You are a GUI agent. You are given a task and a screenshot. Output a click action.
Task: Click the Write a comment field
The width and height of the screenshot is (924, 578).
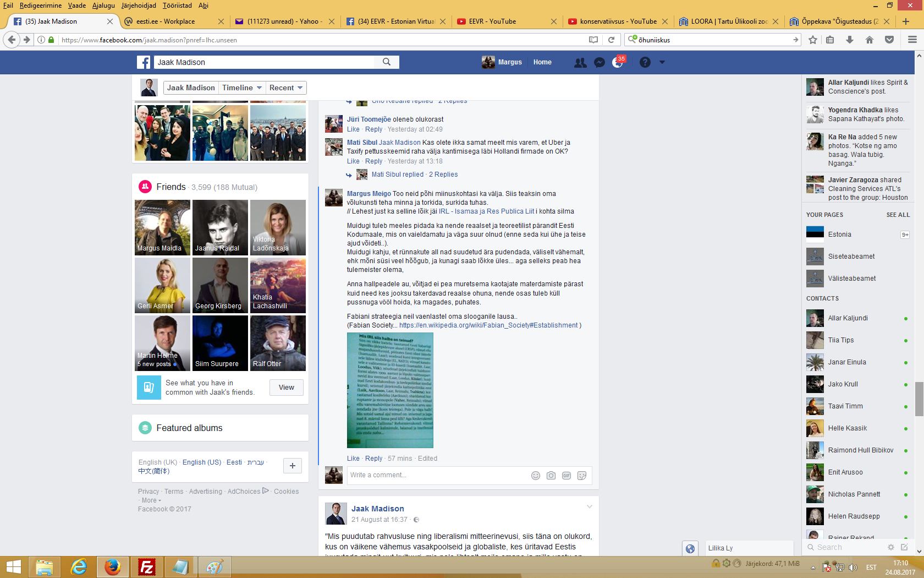coord(438,476)
